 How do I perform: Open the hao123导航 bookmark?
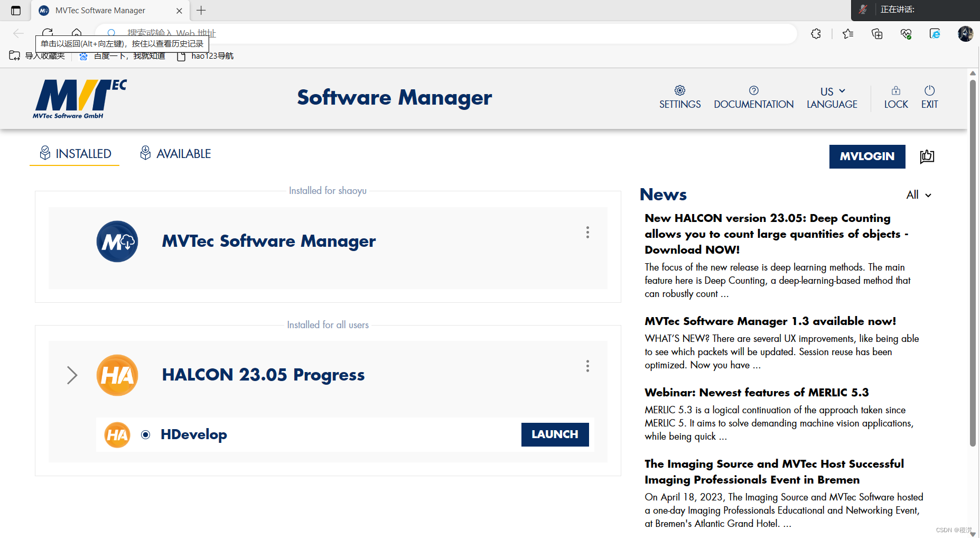tap(205, 56)
